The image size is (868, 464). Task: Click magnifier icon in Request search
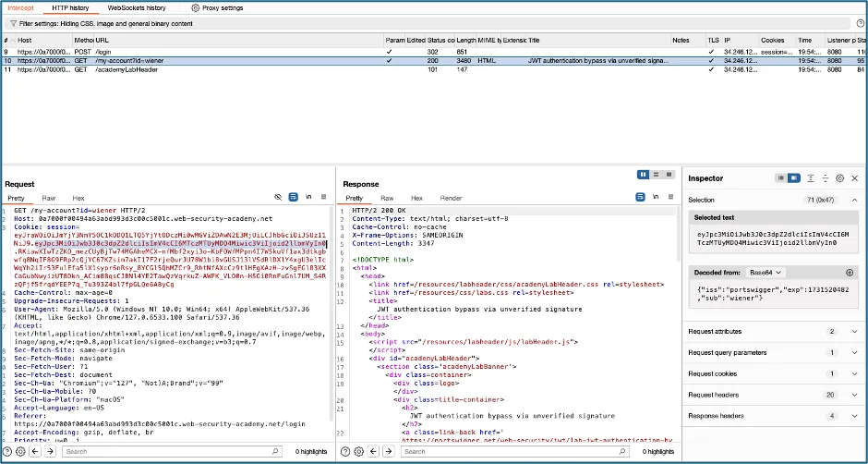click(x=275, y=451)
